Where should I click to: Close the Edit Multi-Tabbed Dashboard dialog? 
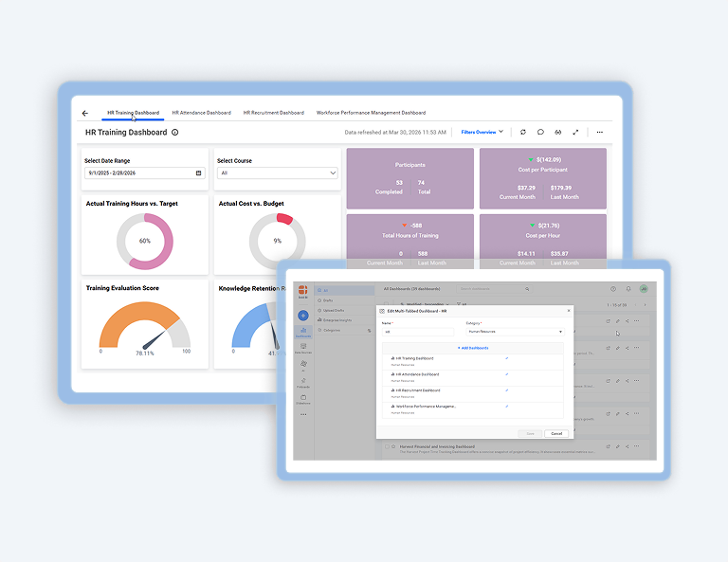569,311
